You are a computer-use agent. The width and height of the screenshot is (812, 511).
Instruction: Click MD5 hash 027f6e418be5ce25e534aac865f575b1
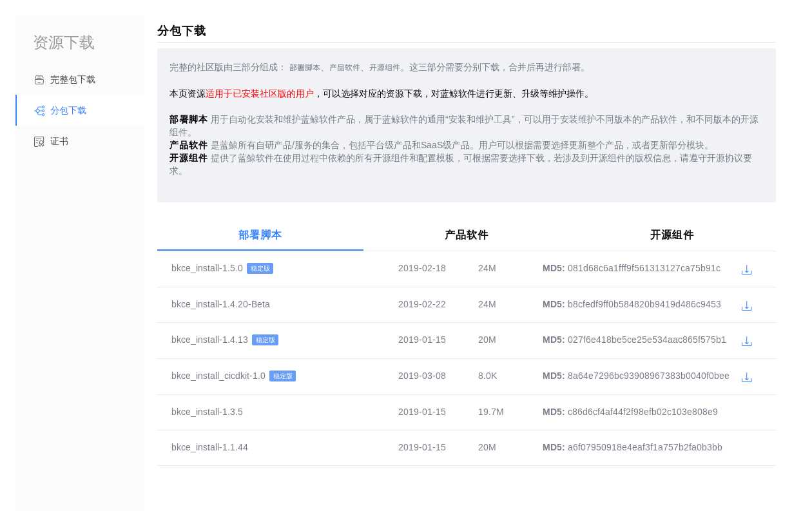(x=647, y=340)
